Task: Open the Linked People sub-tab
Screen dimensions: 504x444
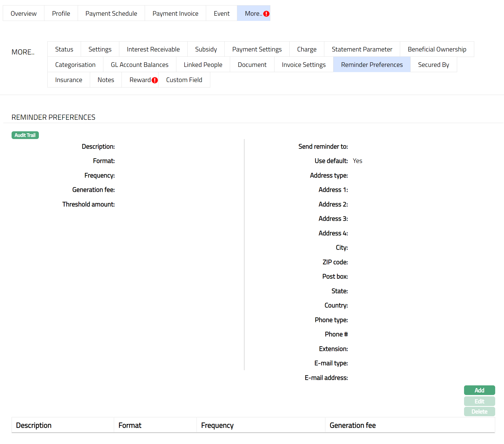Action: click(x=203, y=65)
